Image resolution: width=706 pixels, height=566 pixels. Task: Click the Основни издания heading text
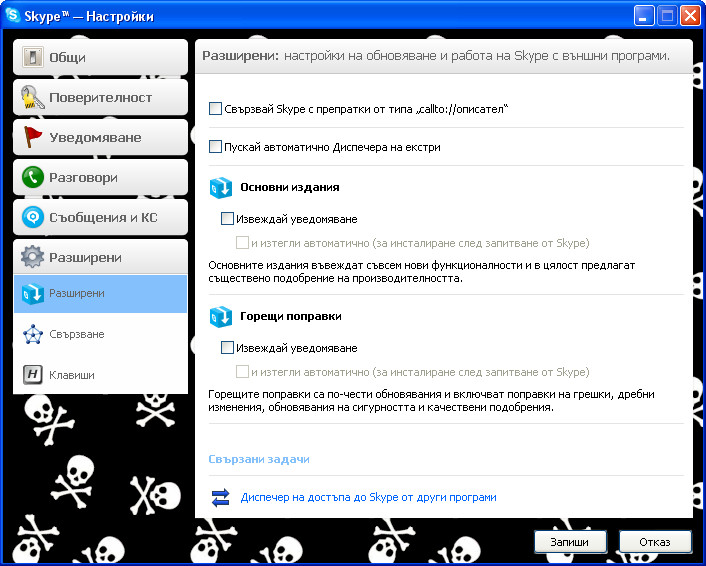point(290,187)
